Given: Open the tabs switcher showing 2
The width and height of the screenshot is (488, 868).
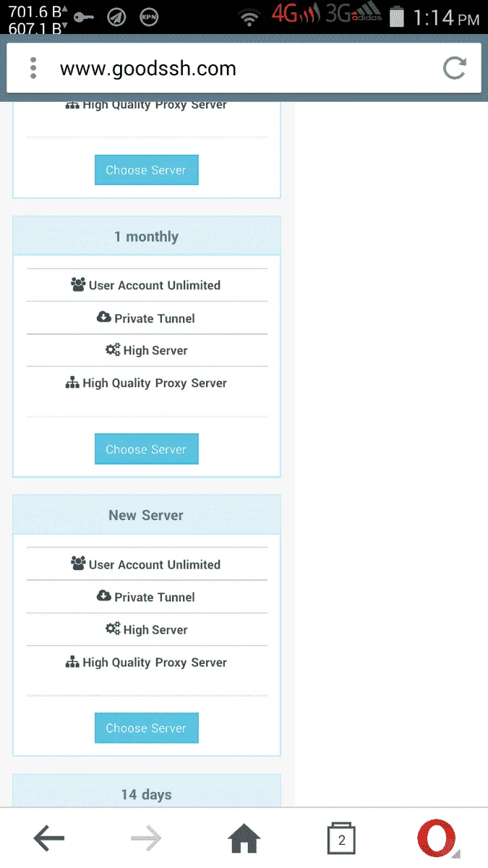Looking at the screenshot, I should pyautogui.click(x=341, y=839).
